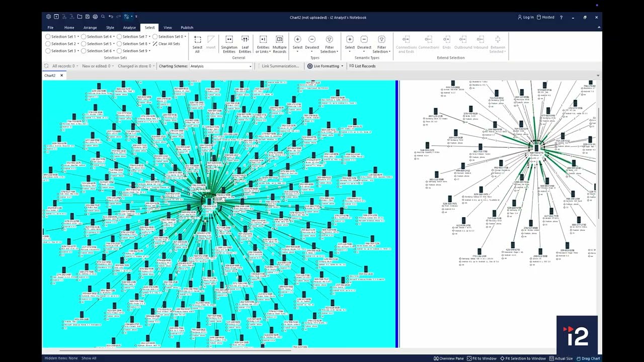Image resolution: width=644 pixels, height=362 pixels.
Task: Click the Save icon in quick access toolbar
Action: pos(88,17)
